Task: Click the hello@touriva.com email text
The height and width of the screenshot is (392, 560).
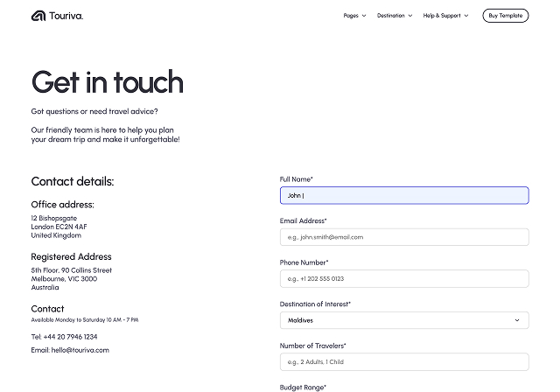Action: pyautogui.click(x=80, y=350)
